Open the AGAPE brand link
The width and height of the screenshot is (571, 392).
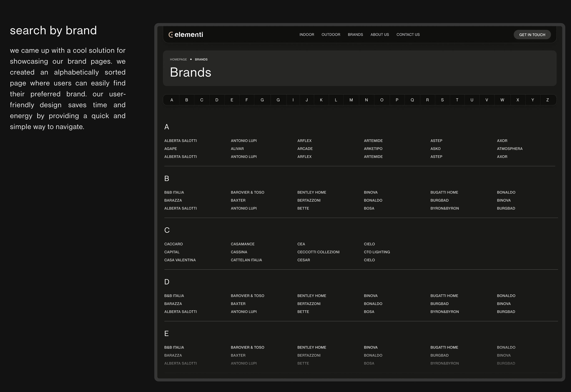(170, 149)
